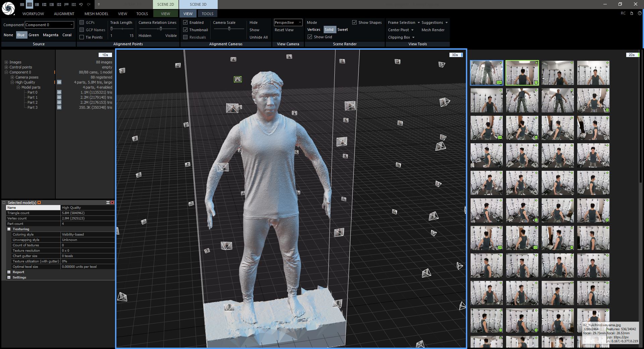Open the Suggestions dropdown

pyautogui.click(x=434, y=22)
